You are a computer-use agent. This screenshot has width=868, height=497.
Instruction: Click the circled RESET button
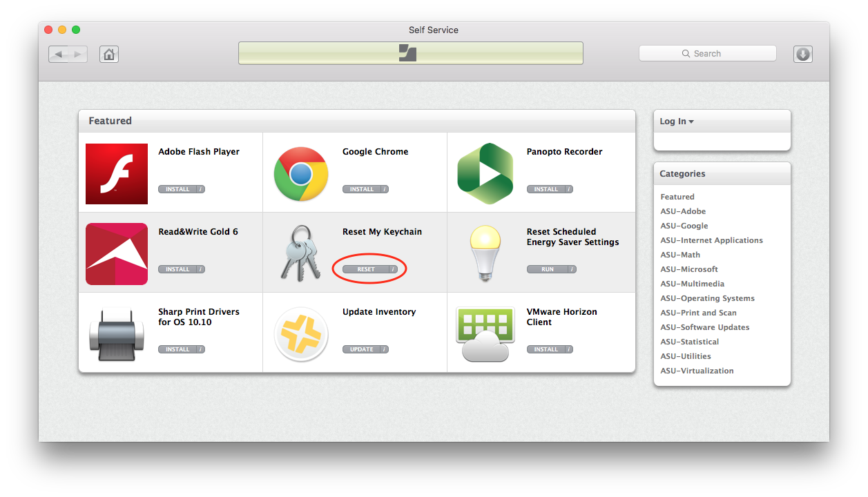click(x=366, y=269)
